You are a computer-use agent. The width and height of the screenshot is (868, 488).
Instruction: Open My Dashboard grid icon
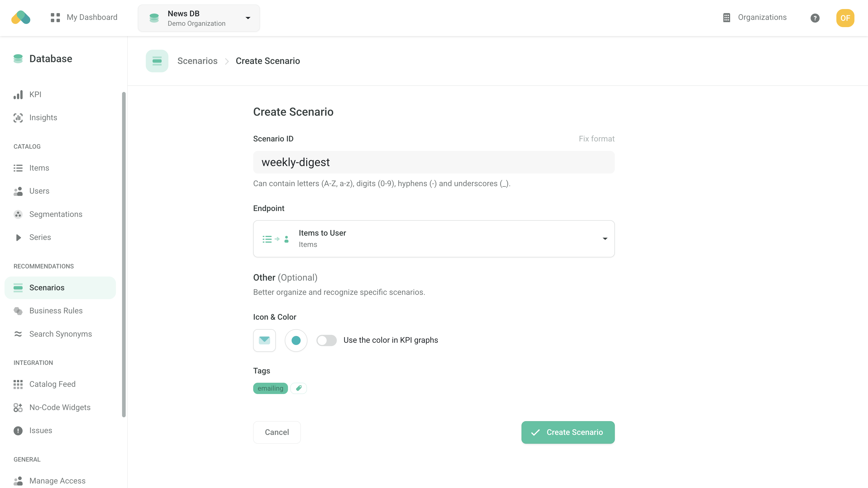(55, 18)
